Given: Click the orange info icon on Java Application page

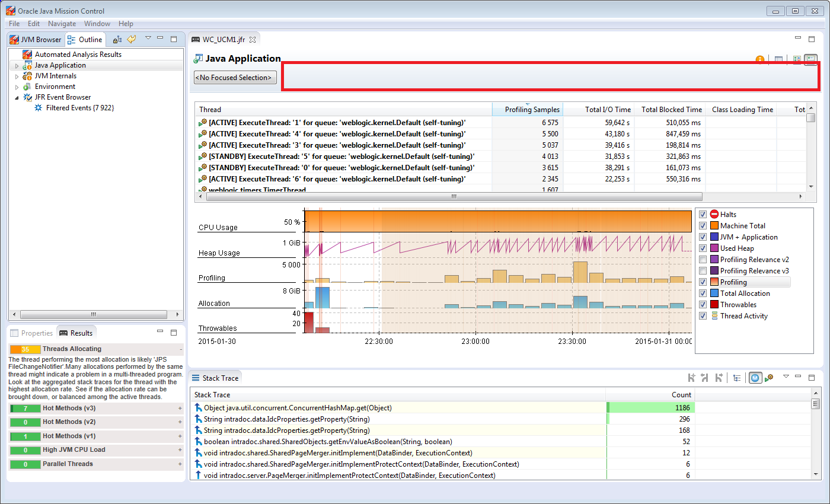Looking at the screenshot, I should pyautogui.click(x=759, y=60).
